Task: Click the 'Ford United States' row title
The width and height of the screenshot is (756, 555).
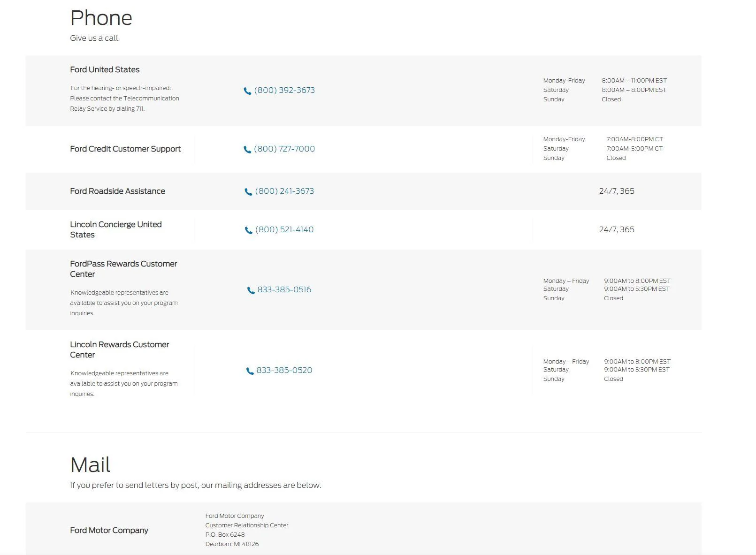Action: click(x=105, y=69)
